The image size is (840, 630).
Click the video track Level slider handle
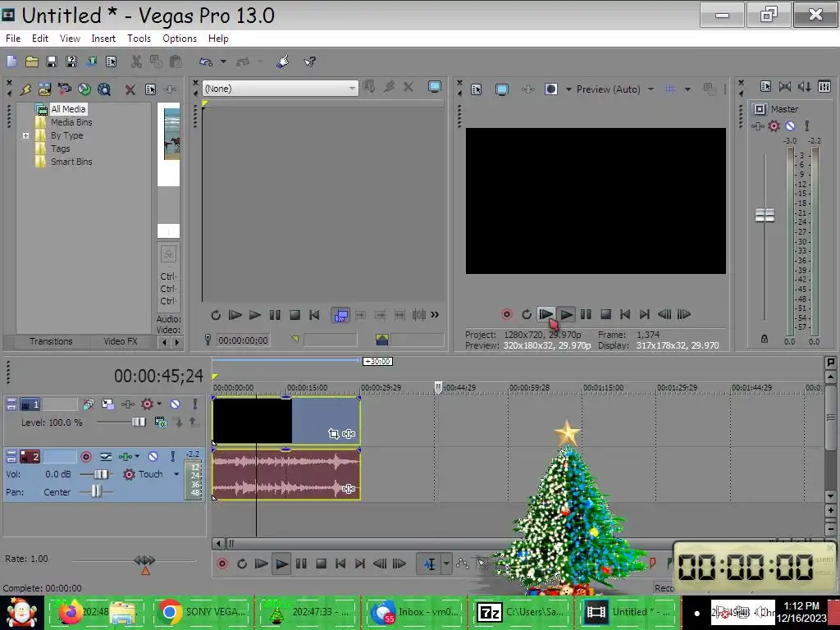point(139,422)
